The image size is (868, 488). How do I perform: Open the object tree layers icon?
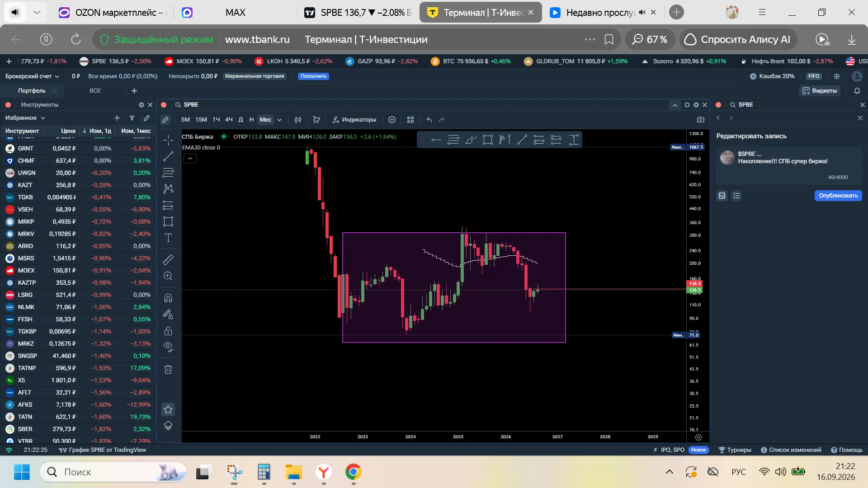(x=168, y=426)
